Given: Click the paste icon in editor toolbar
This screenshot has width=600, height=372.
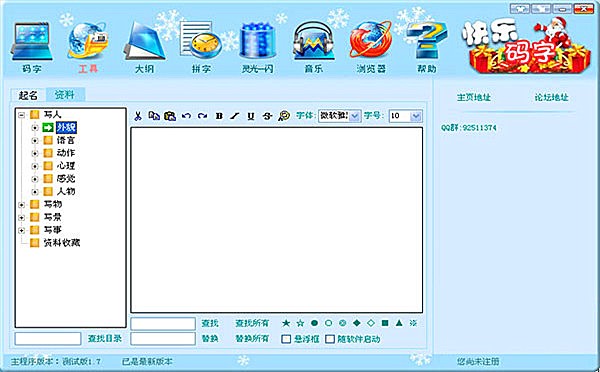Looking at the screenshot, I should point(170,116).
